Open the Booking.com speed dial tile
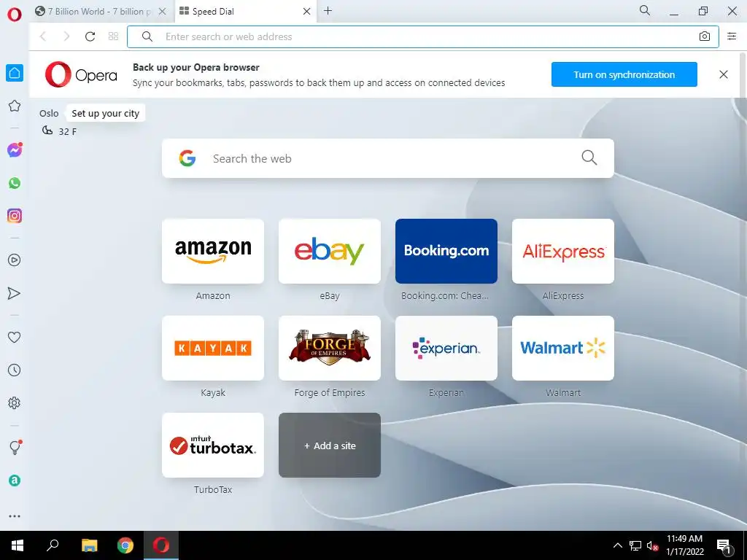 pos(446,251)
